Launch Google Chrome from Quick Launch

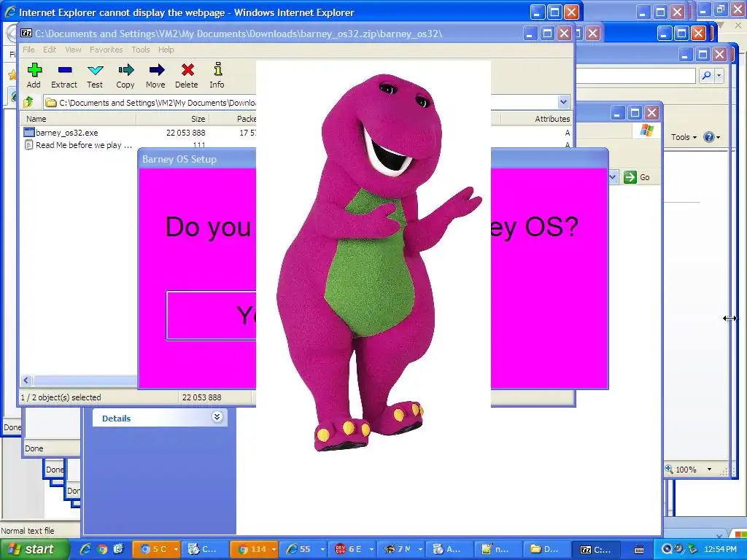(102, 549)
